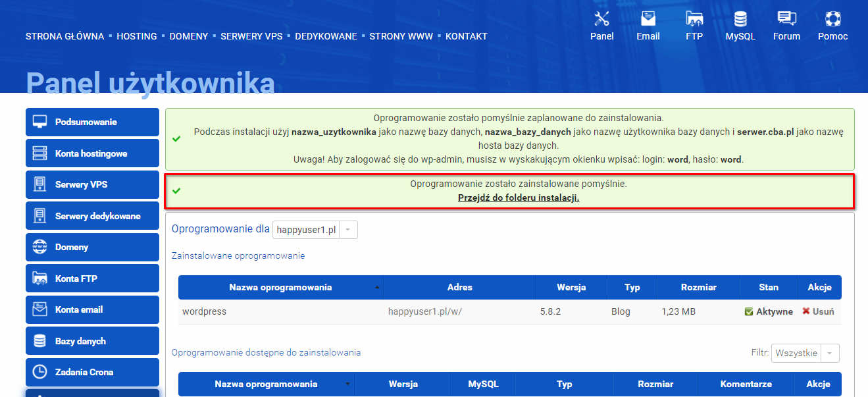This screenshot has width=868, height=397.
Task: Click the Komentarze column header
Action: (746, 384)
